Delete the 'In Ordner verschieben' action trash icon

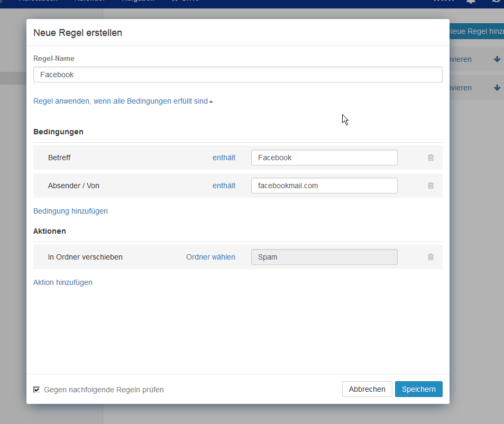(430, 257)
